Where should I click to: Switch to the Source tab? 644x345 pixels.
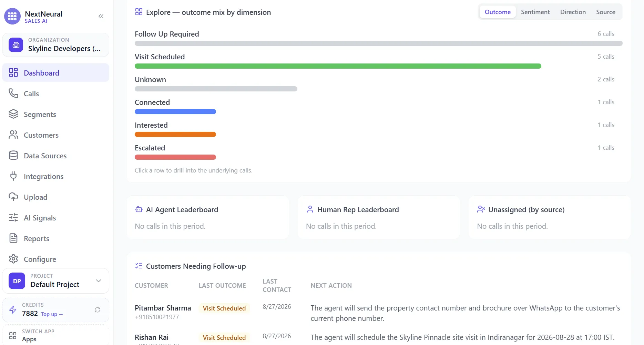(x=605, y=12)
